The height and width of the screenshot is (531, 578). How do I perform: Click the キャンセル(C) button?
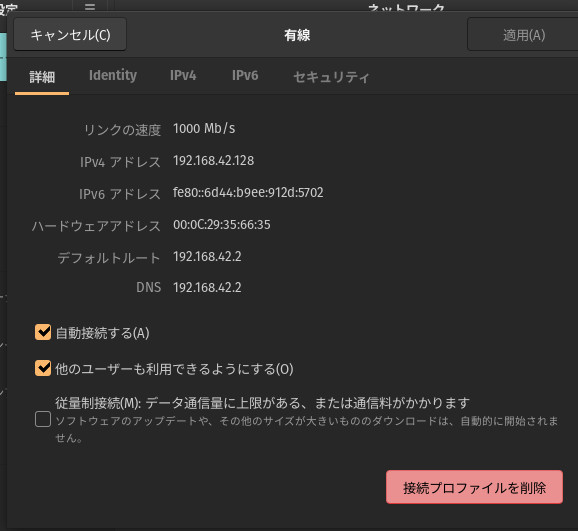[70, 35]
